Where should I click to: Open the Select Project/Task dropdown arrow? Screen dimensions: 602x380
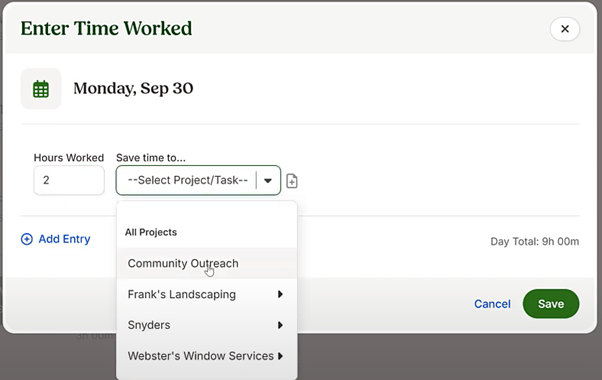[x=268, y=180]
